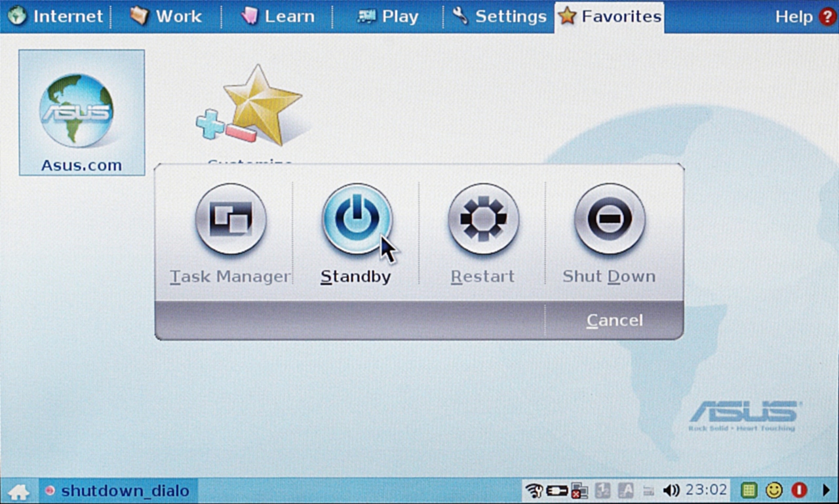Viewport: 839px width, 504px height.
Task: Choose the Shut Down icon
Action: click(x=610, y=219)
